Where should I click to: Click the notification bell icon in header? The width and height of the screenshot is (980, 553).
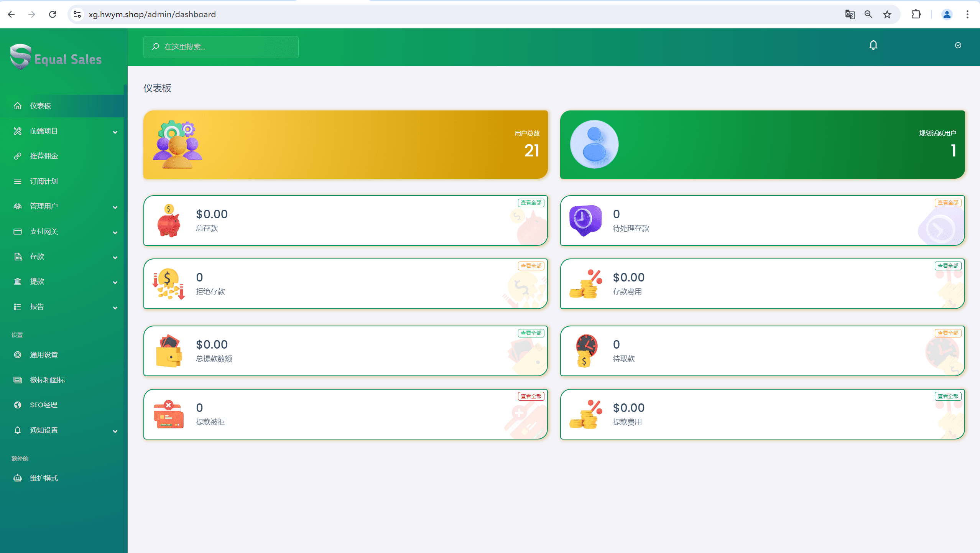[x=873, y=45]
